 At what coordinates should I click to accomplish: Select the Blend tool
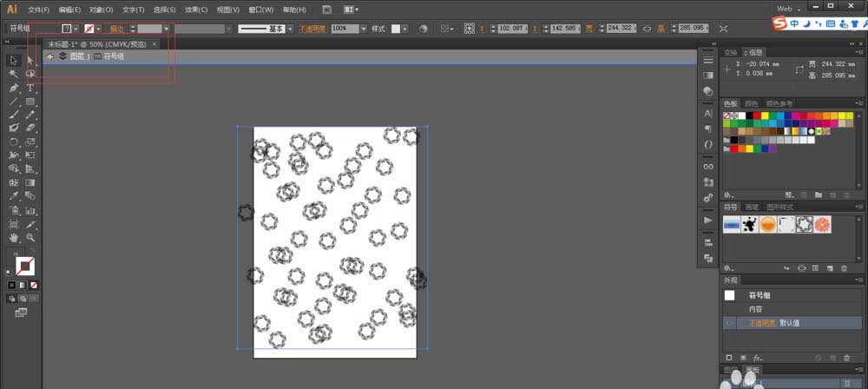30,196
